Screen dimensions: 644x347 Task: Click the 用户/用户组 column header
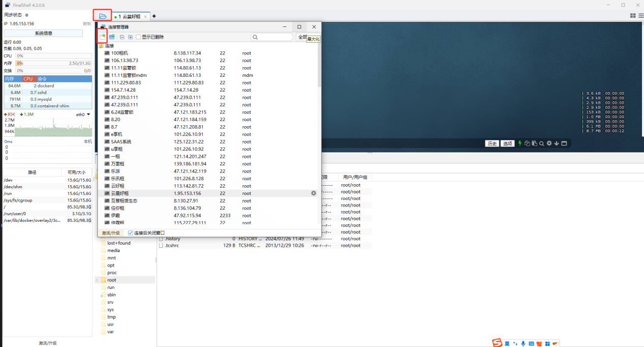tap(355, 178)
